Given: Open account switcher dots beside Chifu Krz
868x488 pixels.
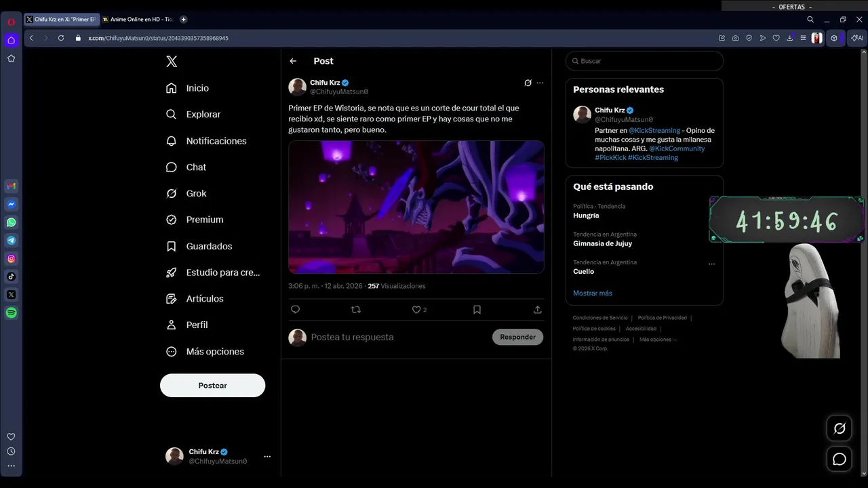Looking at the screenshot, I should click(x=267, y=457).
